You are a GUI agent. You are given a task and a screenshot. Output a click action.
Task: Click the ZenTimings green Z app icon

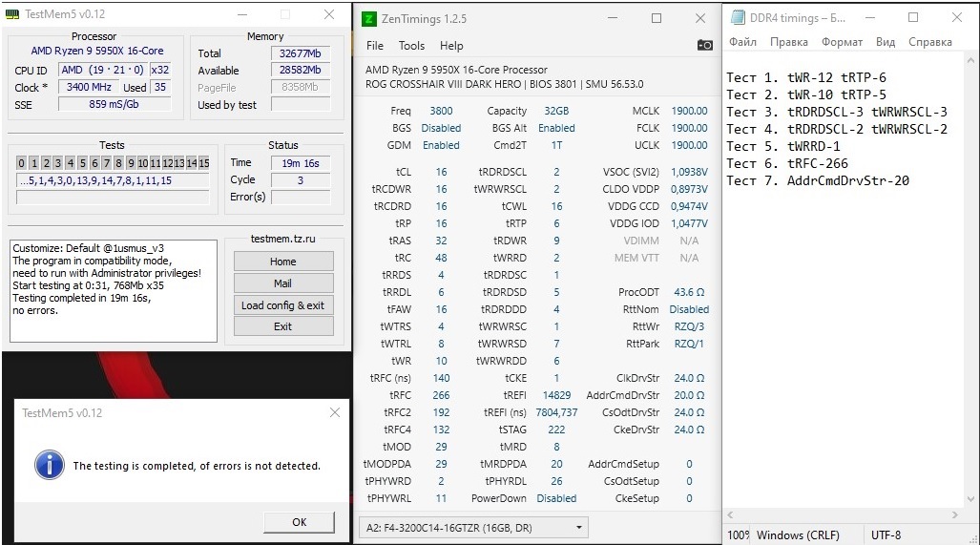coord(368,19)
